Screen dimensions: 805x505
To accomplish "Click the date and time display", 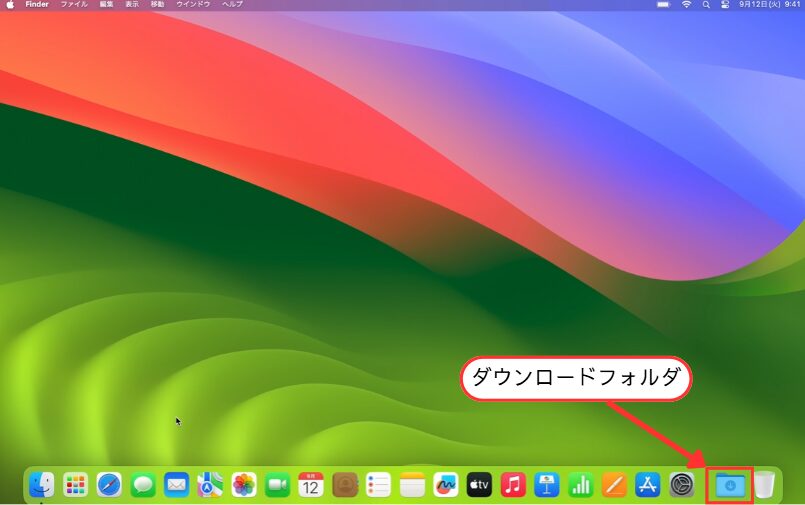I will click(771, 5).
